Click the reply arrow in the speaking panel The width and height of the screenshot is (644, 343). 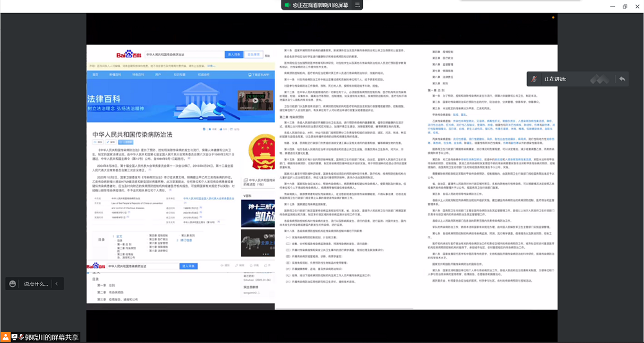[621, 79]
